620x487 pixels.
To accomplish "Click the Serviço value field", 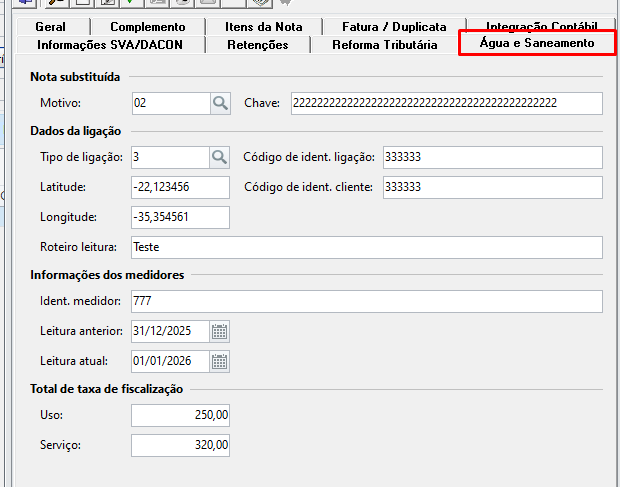I will tap(180, 445).
